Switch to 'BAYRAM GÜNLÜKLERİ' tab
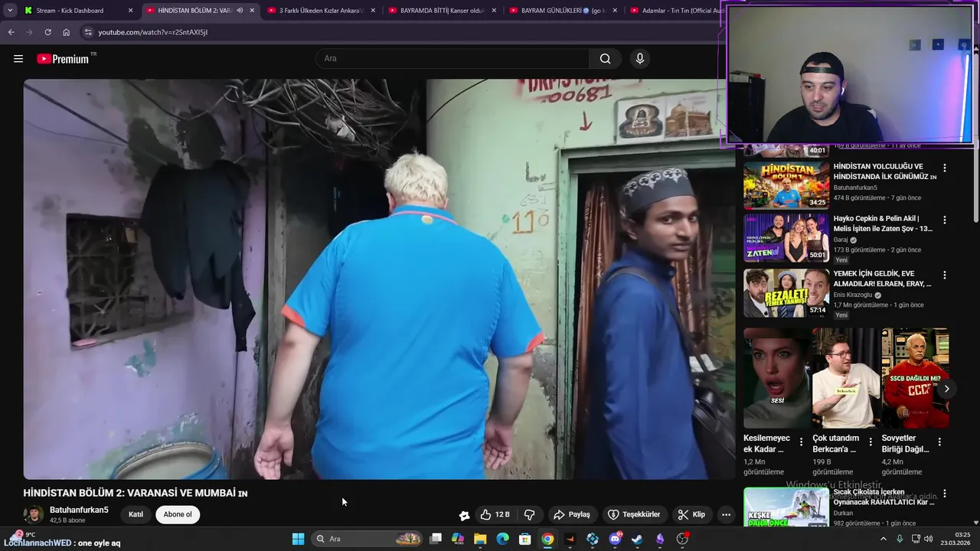This screenshot has width=980, height=551. coord(563,11)
